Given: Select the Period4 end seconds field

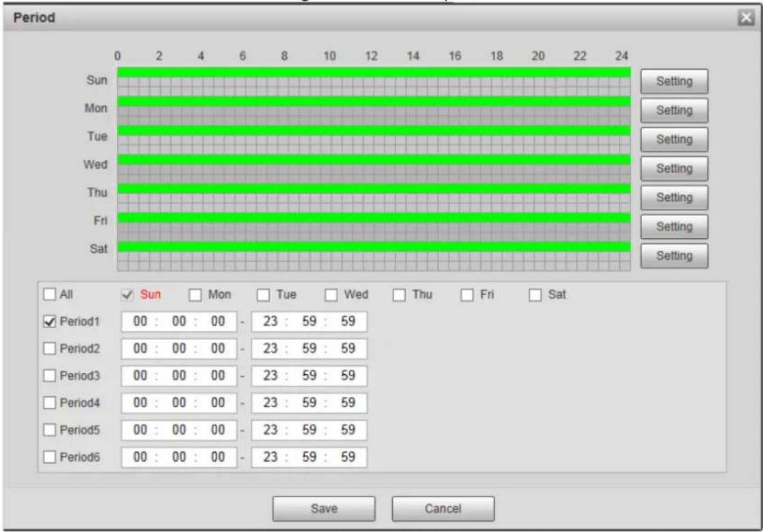Looking at the screenshot, I should coord(348,403).
